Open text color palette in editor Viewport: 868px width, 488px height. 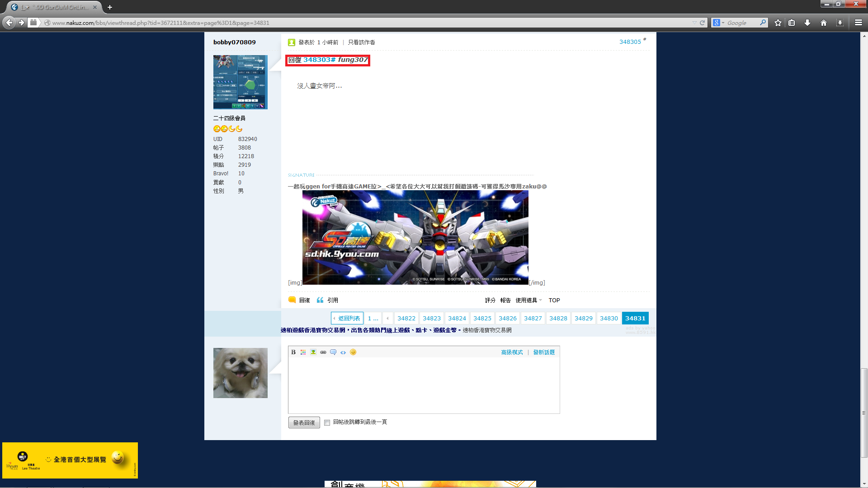pyautogui.click(x=303, y=352)
